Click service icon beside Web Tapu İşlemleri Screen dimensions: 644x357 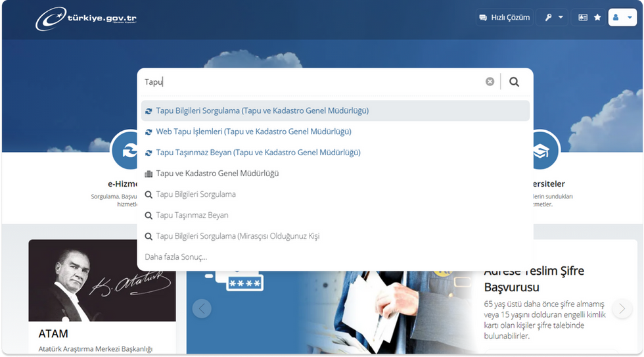[149, 132]
